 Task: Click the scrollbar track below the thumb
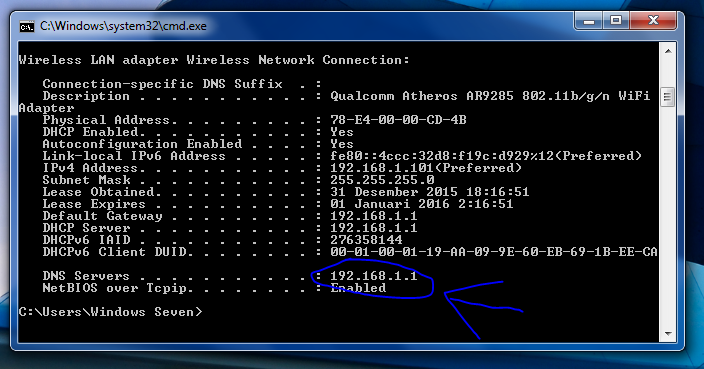click(668, 215)
